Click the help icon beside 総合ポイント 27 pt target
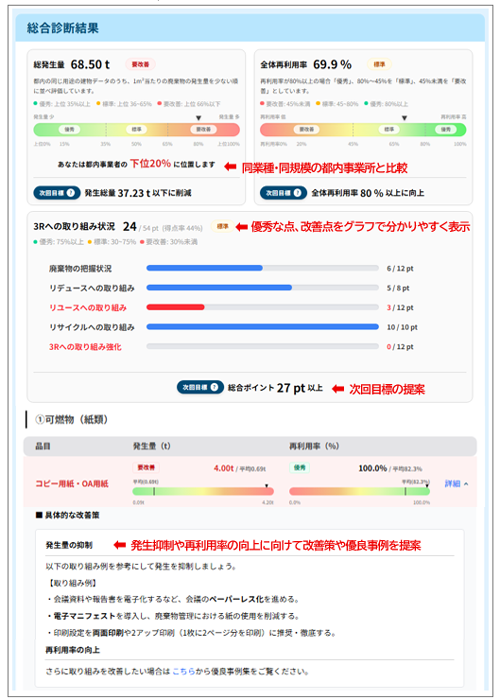Image resolution: width=500 pixels, height=700 pixels. 214,387
